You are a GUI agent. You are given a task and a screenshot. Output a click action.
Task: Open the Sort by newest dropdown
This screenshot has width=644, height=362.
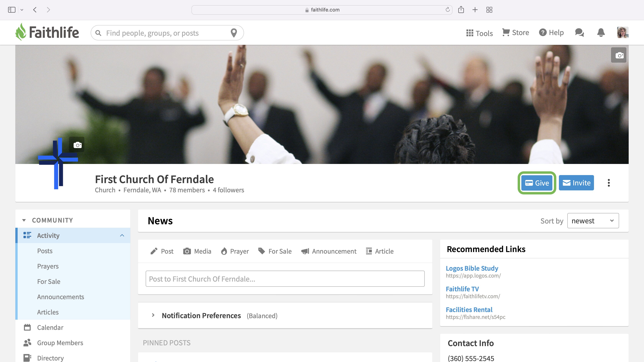[593, 221]
